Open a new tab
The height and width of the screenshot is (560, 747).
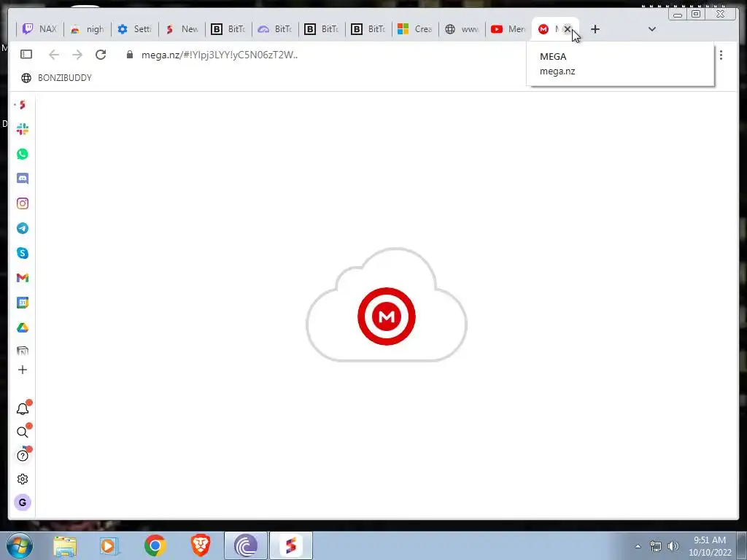click(x=595, y=29)
